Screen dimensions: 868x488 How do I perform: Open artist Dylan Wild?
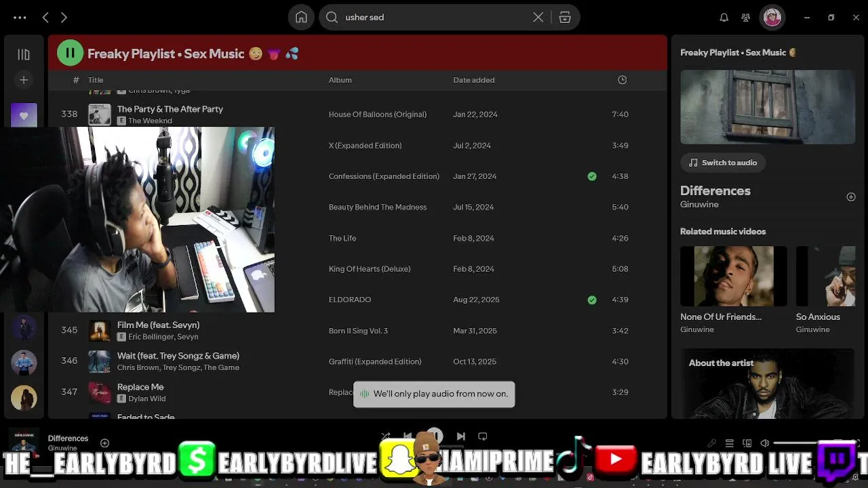pyautogui.click(x=147, y=399)
